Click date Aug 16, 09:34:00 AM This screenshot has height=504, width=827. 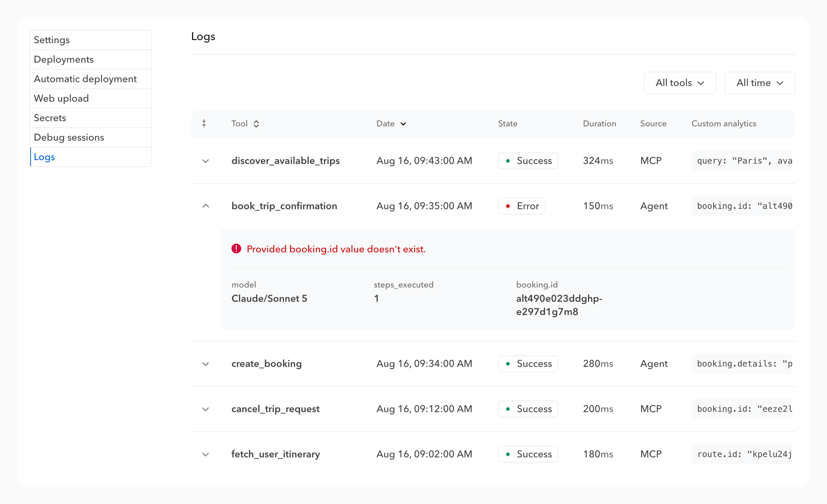(424, 364)
